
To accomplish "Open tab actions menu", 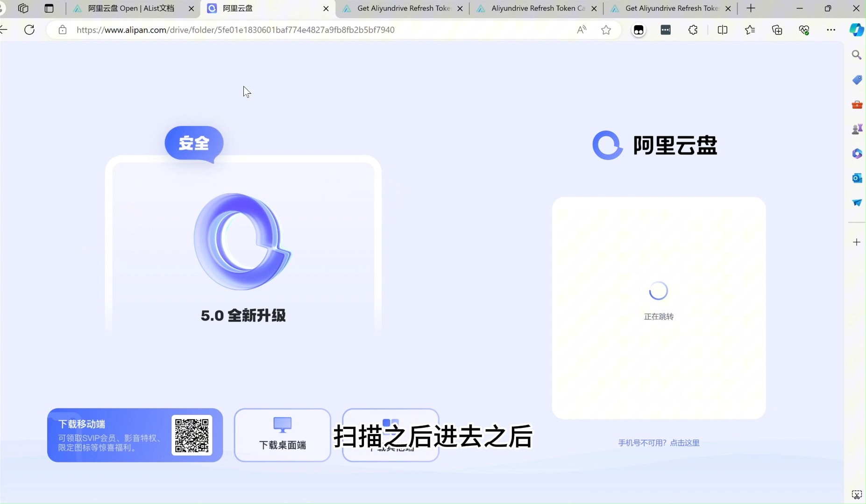I will click(49, 8).
